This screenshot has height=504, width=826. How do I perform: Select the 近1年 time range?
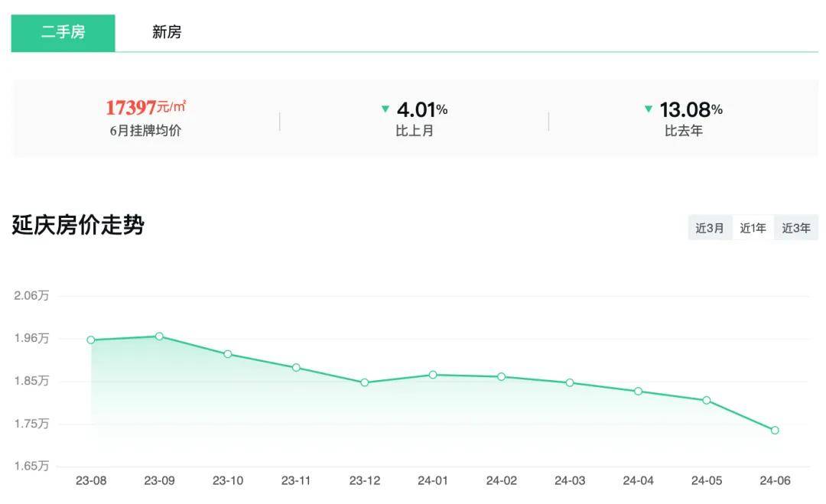pos(753,228)
